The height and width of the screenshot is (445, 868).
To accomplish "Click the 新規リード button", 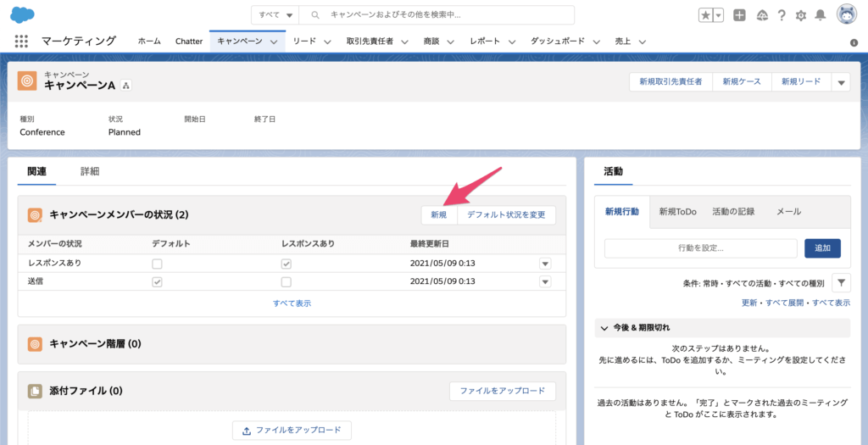I will tap(801, 82).
